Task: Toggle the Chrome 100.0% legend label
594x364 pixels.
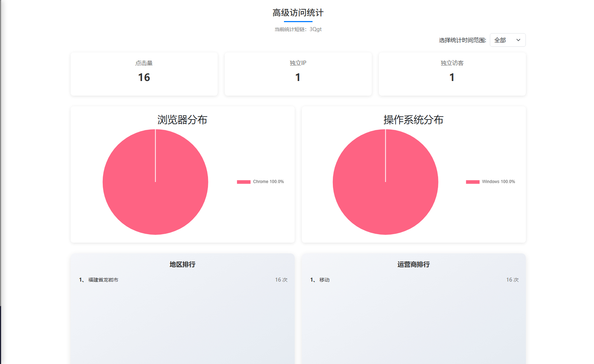Action: (268, 182)
